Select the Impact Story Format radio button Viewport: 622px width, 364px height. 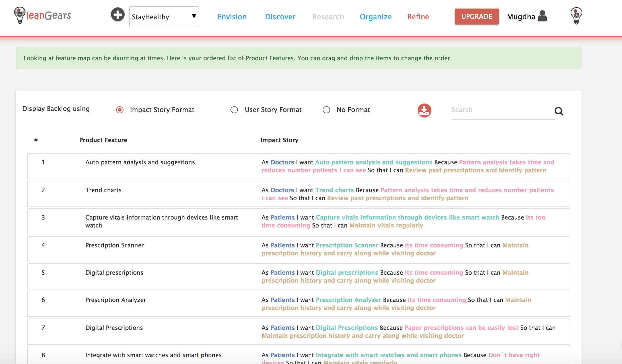pyautogui.click(x=120, y=110)
